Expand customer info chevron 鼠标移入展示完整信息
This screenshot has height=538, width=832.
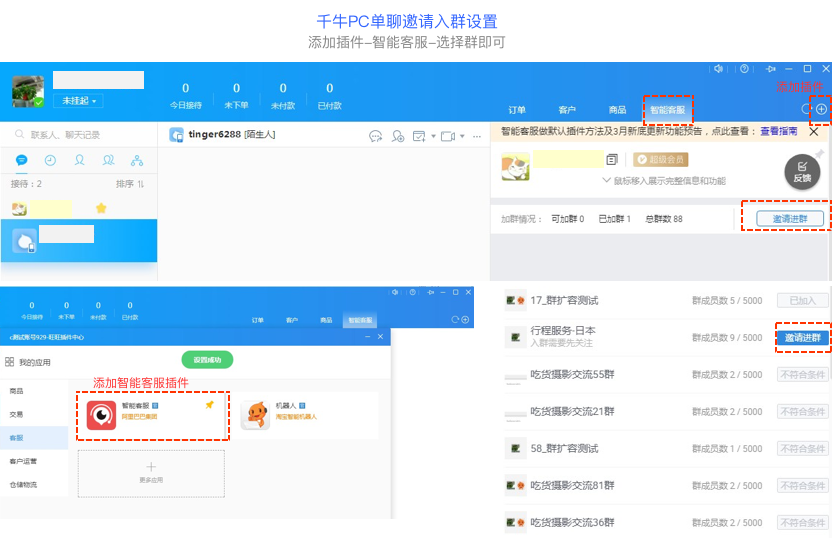point(606,180)
